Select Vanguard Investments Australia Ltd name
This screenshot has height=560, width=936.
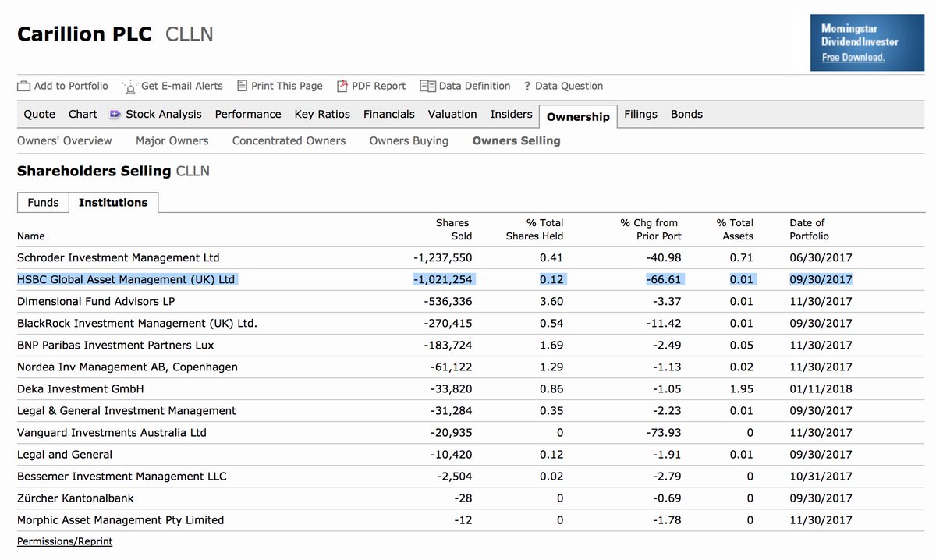pyautogui.click(x=112, y=432)
